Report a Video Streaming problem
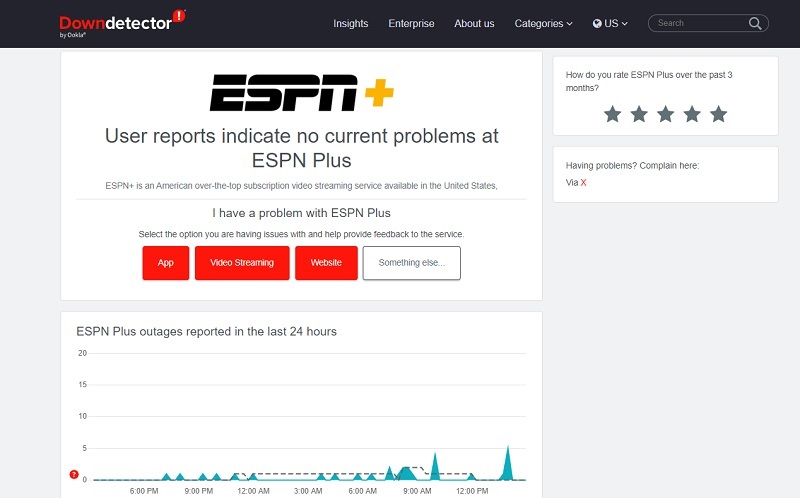 tap(242, 263)
